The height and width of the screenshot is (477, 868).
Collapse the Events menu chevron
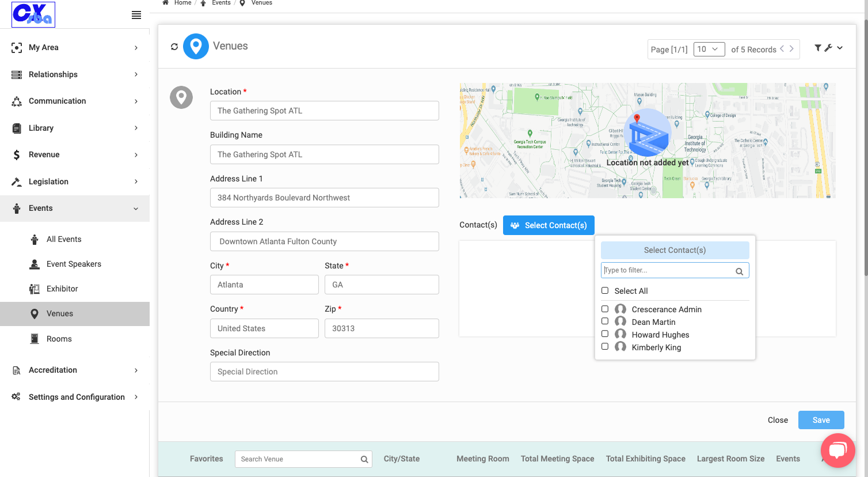136,209
